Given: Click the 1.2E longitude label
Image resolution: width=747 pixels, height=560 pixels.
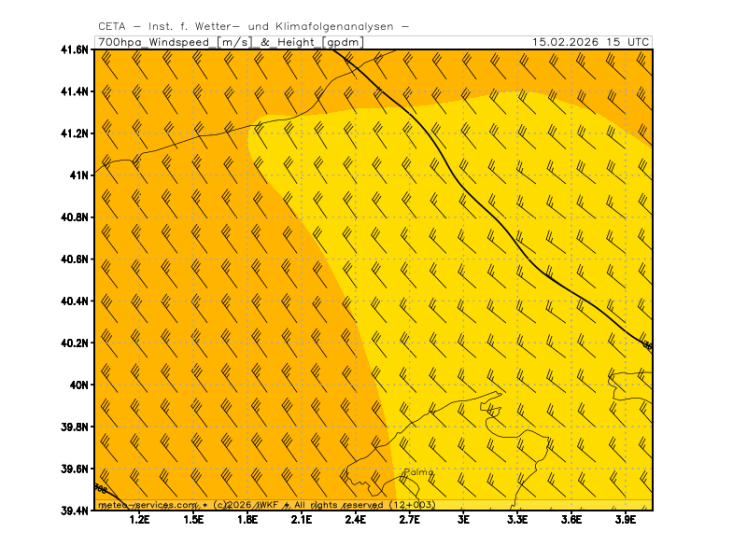Looking at the screenshot, I should (140, 520).
